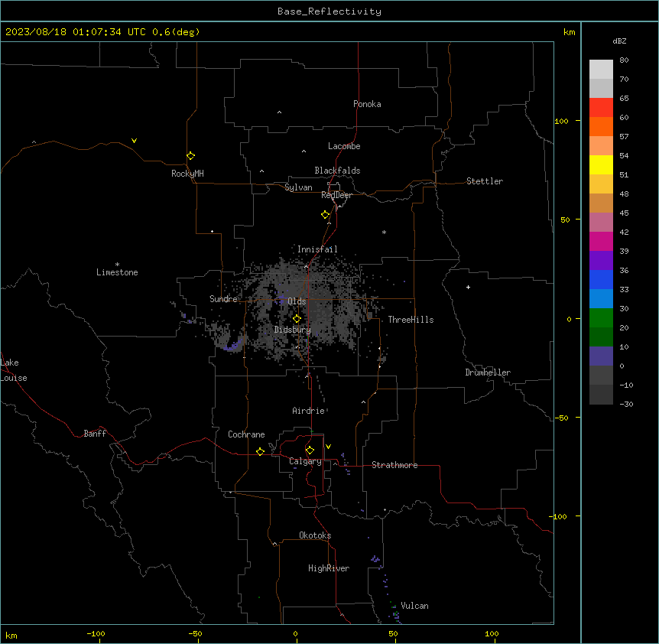
Task: Select the red 65 dBZ legend swatch
Action: [x=601, y=108]
